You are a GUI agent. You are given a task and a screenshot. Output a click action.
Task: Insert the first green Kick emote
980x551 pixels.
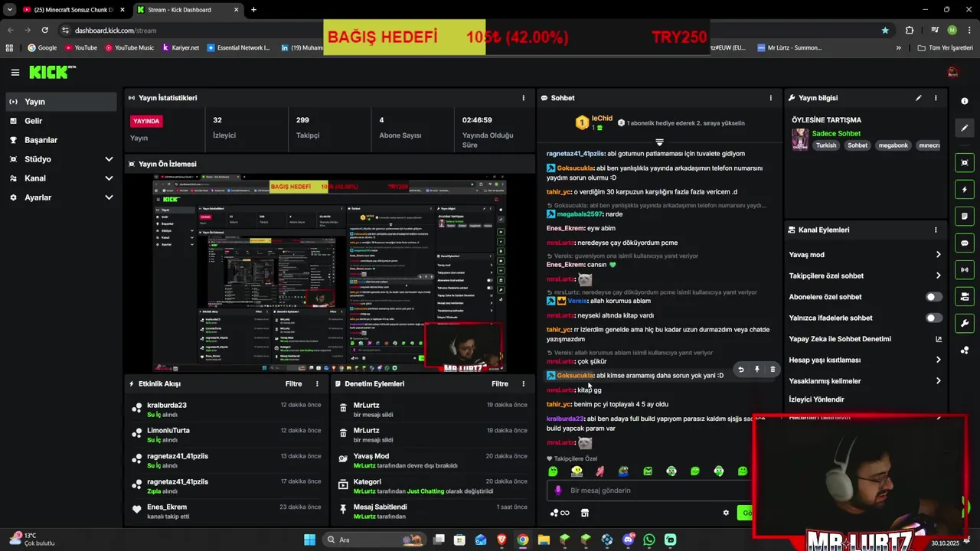coord(553,471)
